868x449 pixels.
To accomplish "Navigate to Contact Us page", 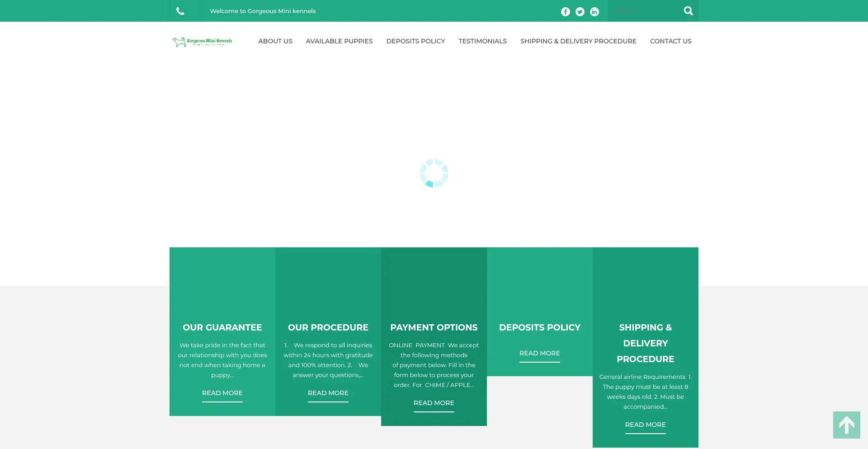I will tap(670, 41).
